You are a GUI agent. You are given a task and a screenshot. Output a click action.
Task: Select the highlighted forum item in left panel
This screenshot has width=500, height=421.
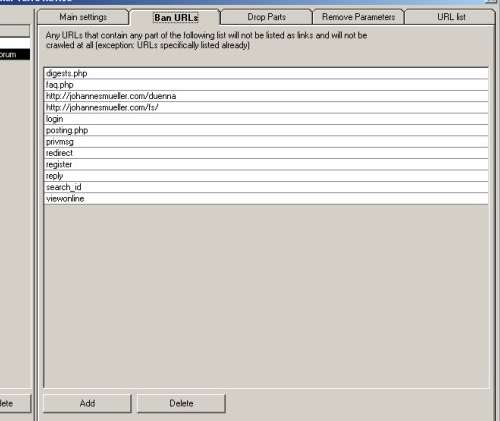(x=15, y=54)
